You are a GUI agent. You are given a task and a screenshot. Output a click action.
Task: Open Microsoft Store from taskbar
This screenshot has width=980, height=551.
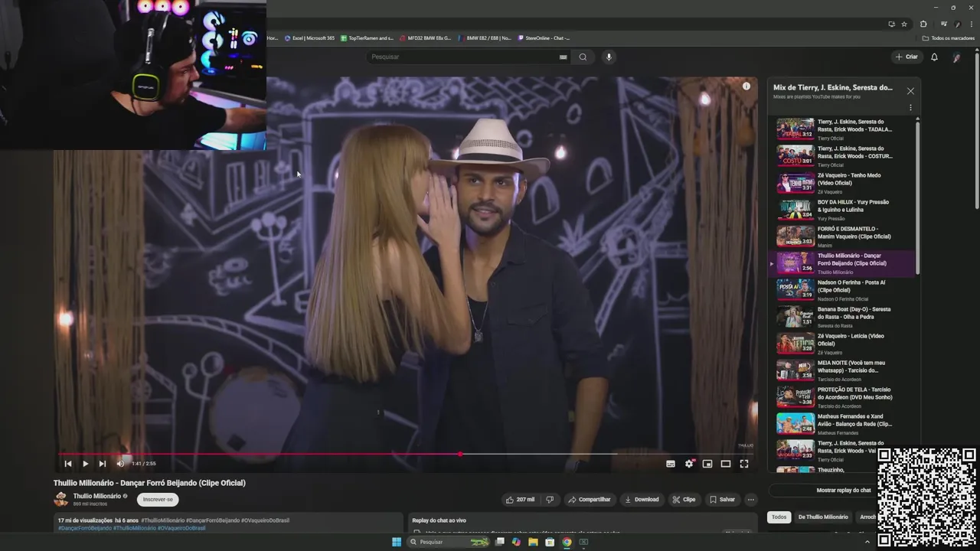[x=550, y=542]
